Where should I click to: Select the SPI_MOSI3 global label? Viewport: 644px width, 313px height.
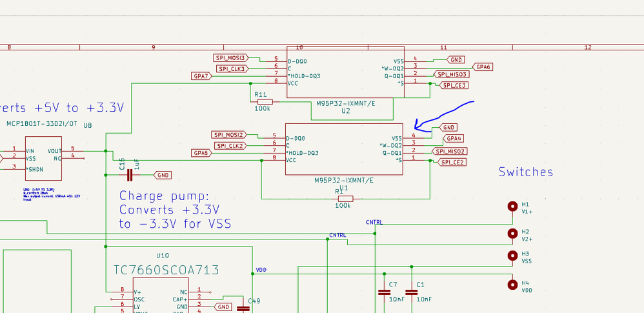(x=231, y=58)
